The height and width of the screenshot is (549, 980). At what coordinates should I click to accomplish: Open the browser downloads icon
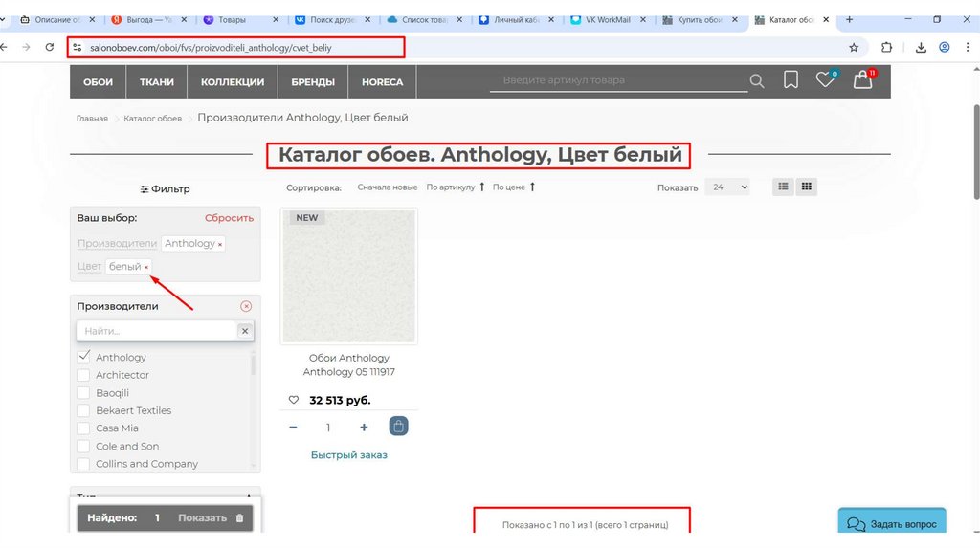921,48
